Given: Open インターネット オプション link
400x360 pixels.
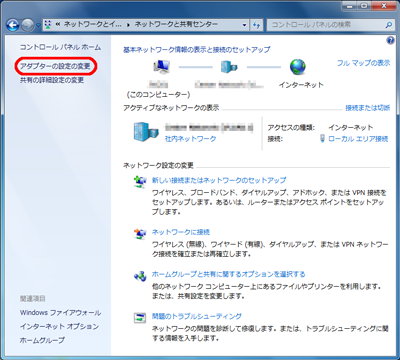Looking at the screenshot, I should pyautogui.click(x=59, y=326).
